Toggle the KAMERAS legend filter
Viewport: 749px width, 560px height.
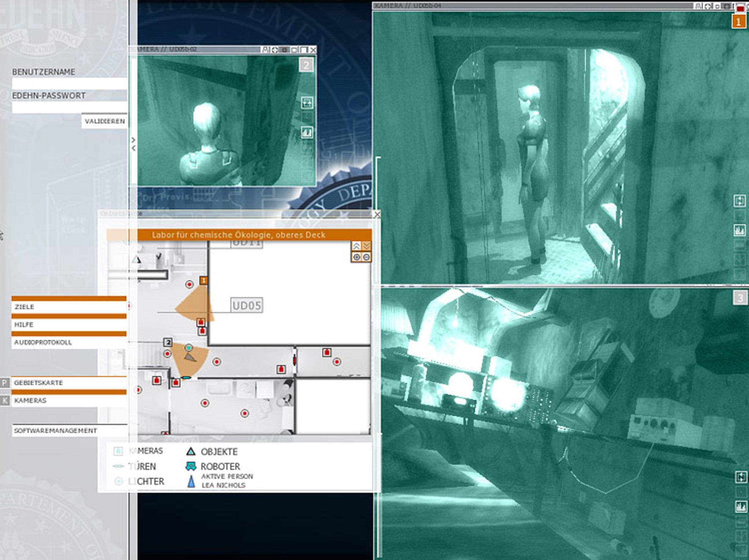coord(138,451)
